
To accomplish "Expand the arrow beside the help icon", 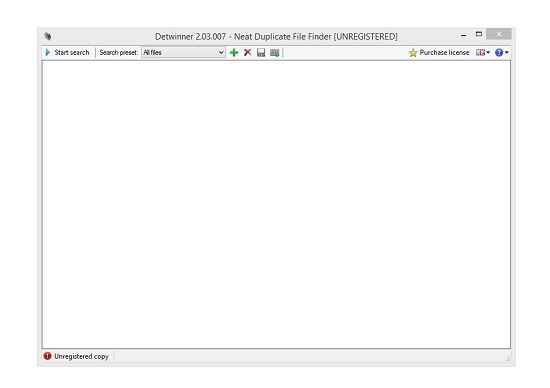I will pyautogui.click(x=507, y=53).
